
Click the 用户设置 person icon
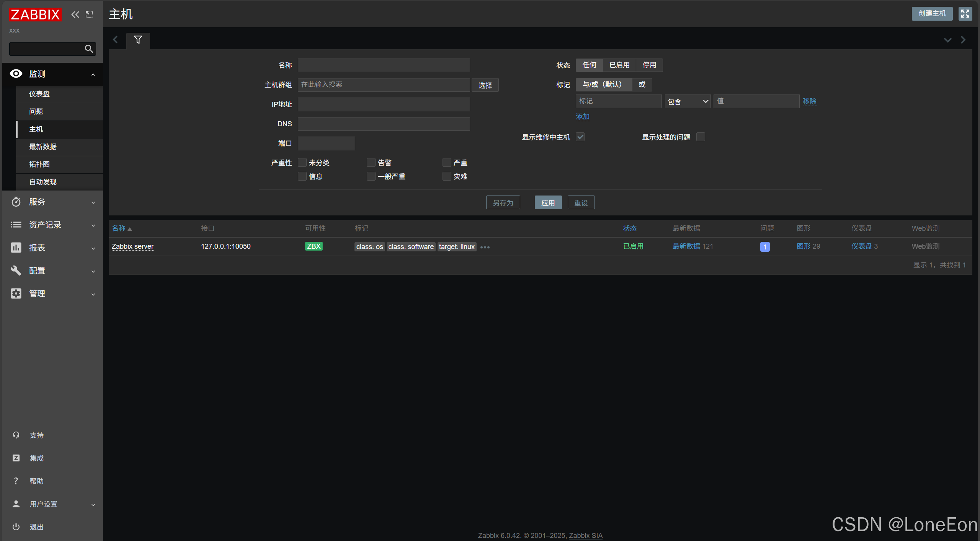[x=16, y=504]
